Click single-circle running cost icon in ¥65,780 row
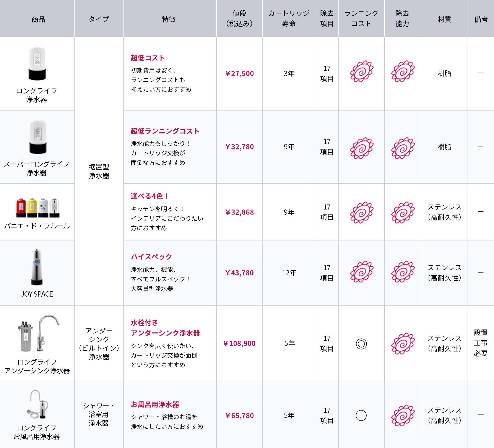Image resolution: width=494 pixels, height=448 pixels. [361, 416]
